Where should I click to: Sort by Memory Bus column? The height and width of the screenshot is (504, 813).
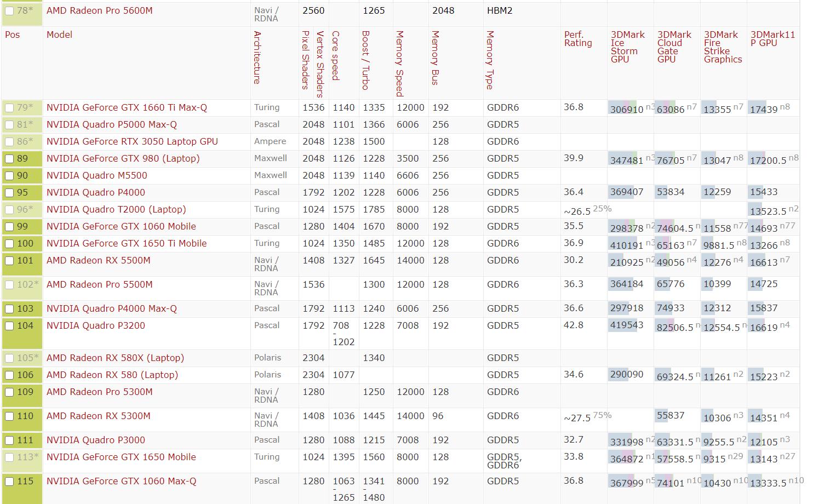[x=436, y=58]
